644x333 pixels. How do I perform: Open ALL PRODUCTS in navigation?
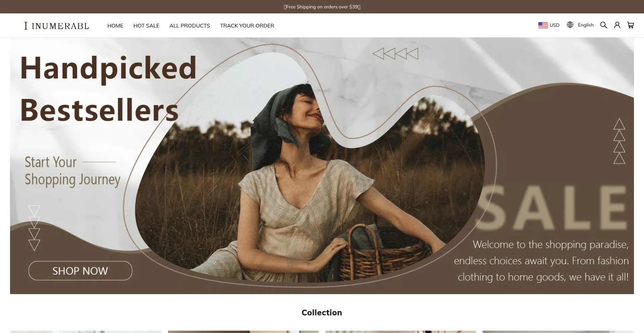(190, 25)
